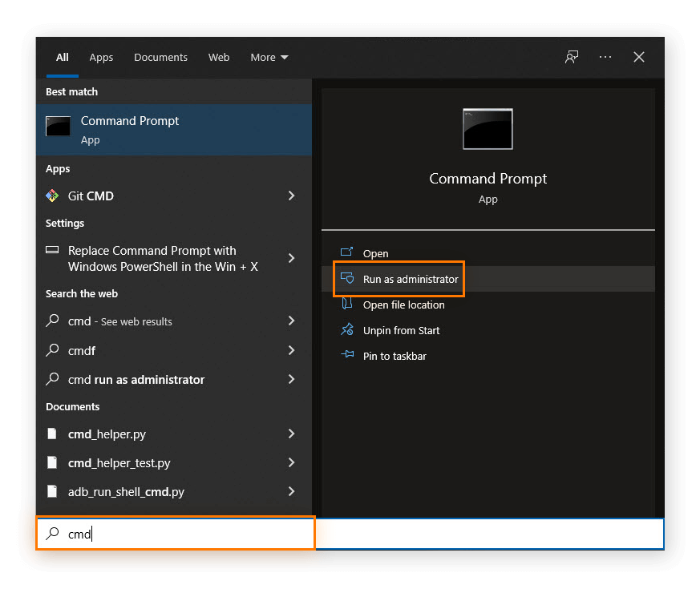700x589 pixels.
Task: Switch to the Documents tab
Action: pyautogui.click(x=160, y=57)
